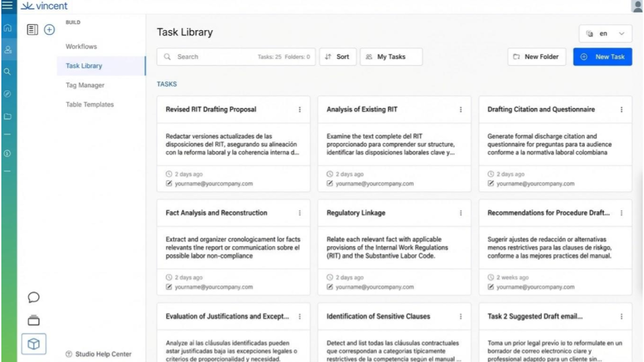Open the folder icon in the left rail
This screenshot has height=362, width=644.
[8, 116]
